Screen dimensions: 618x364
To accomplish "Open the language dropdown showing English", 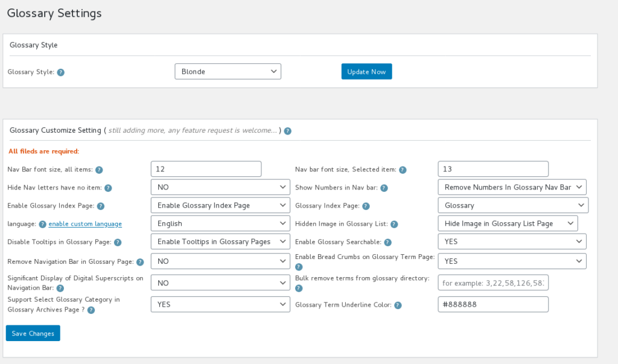I will 220,223.
